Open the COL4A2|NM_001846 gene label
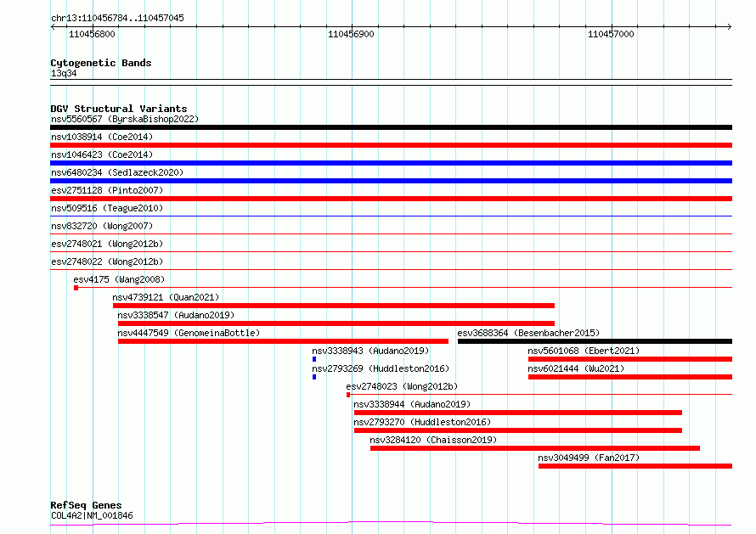756x534 pixels. (x=92, y=515)
